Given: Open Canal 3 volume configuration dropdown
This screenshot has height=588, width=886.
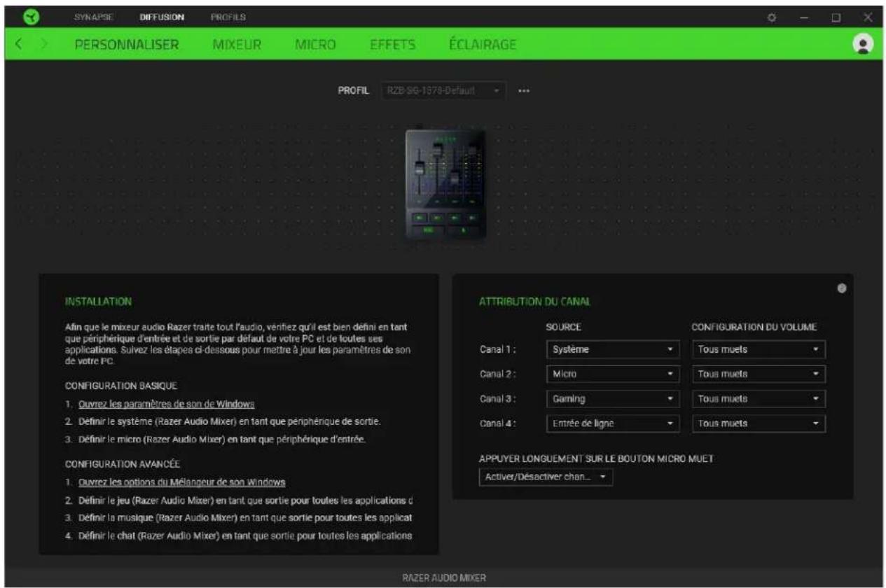Looking at the screenshot, I should pos(759,399).
